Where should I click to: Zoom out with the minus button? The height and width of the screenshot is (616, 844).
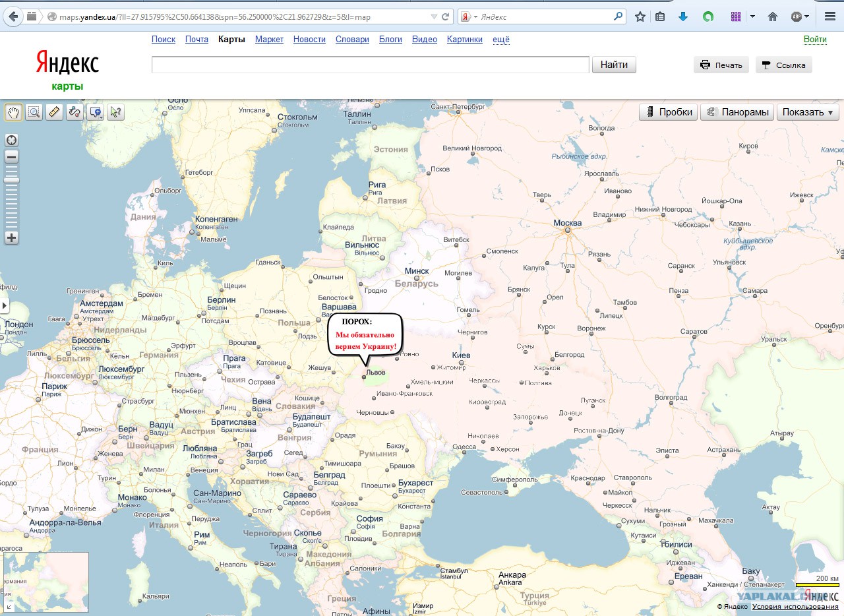pos(11,157)
